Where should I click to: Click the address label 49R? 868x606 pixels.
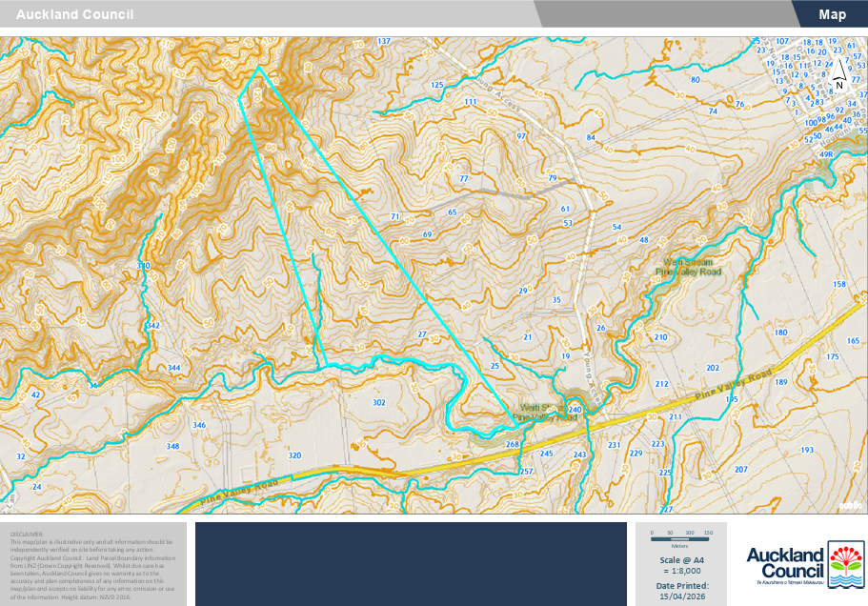pos(825,154)
